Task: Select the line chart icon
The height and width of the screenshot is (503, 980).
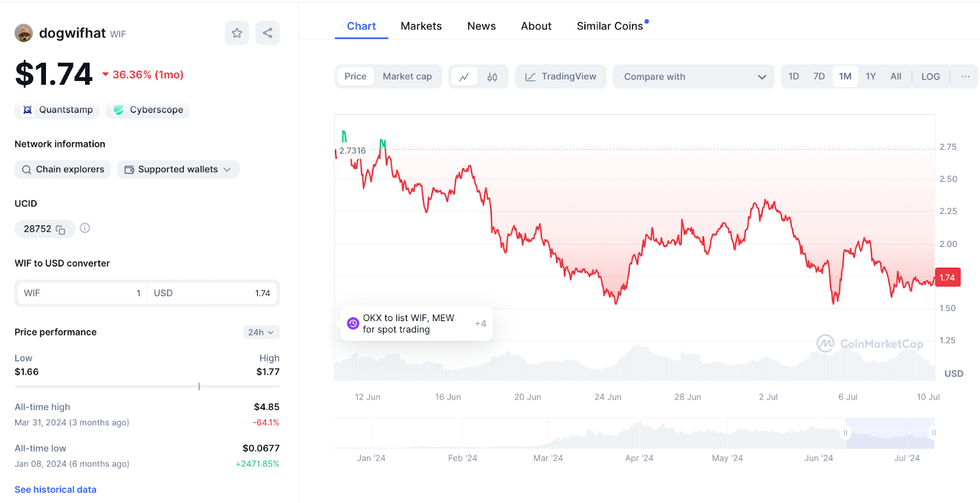Action: (464, 77)
